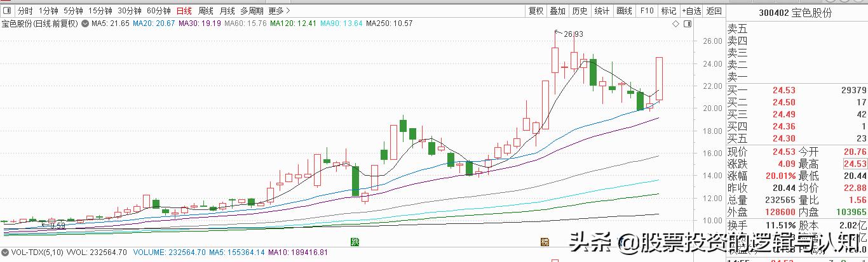Screen dimensions: 868x262
Task: Click the 9.59 low price label
Action: (57, 225)
